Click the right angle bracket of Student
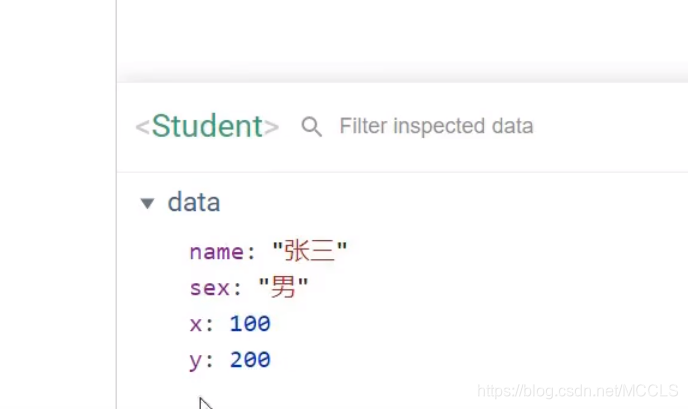The width and height of the screenshot is (688, 409). [x=272, y=127]
